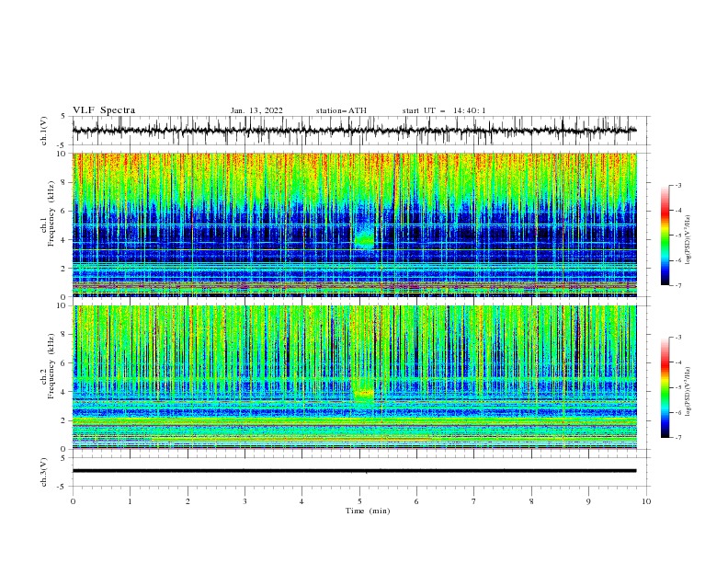Image resolution: width=728 pixels, height=563 pixels.
Task: Click time axis tick label "1"
Action: (x=130, y=501)
